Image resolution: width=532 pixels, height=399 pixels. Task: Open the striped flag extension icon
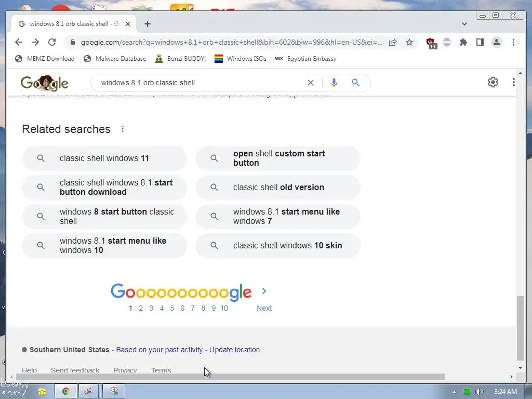coord(447,42)
